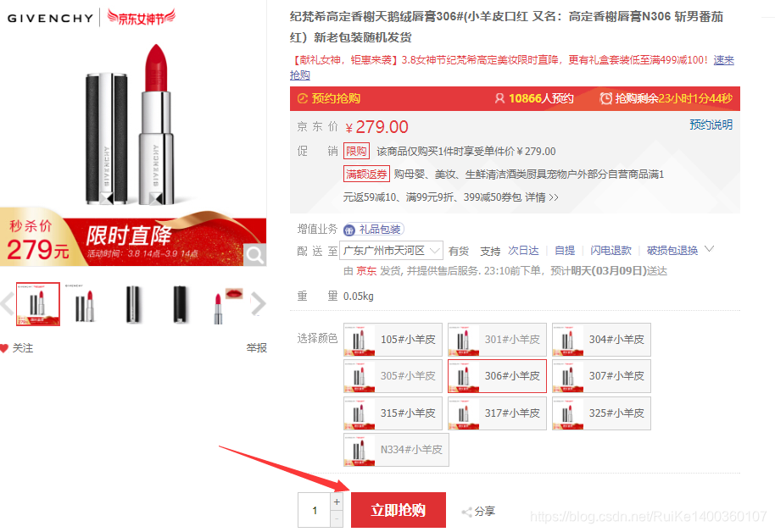
Task: Click the 立即抢购 buy now button
Action: coord(399,510)
